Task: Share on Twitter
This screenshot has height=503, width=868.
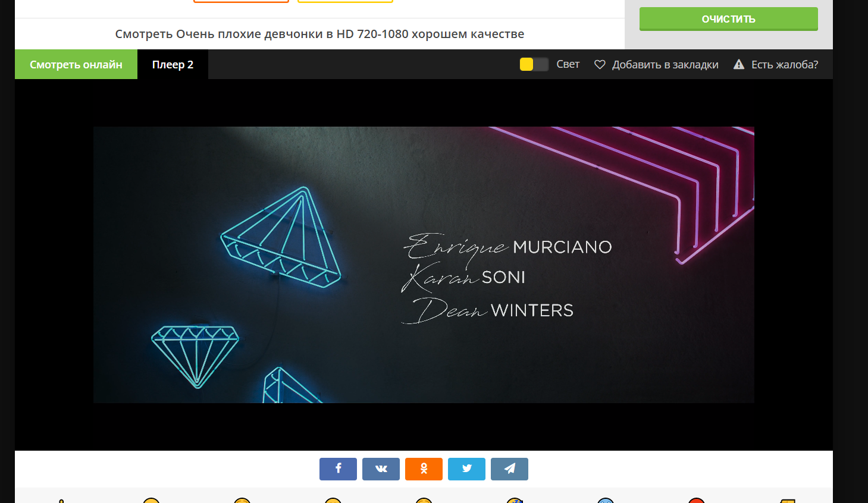Action: pyautogui.click(x=466, y=469)
